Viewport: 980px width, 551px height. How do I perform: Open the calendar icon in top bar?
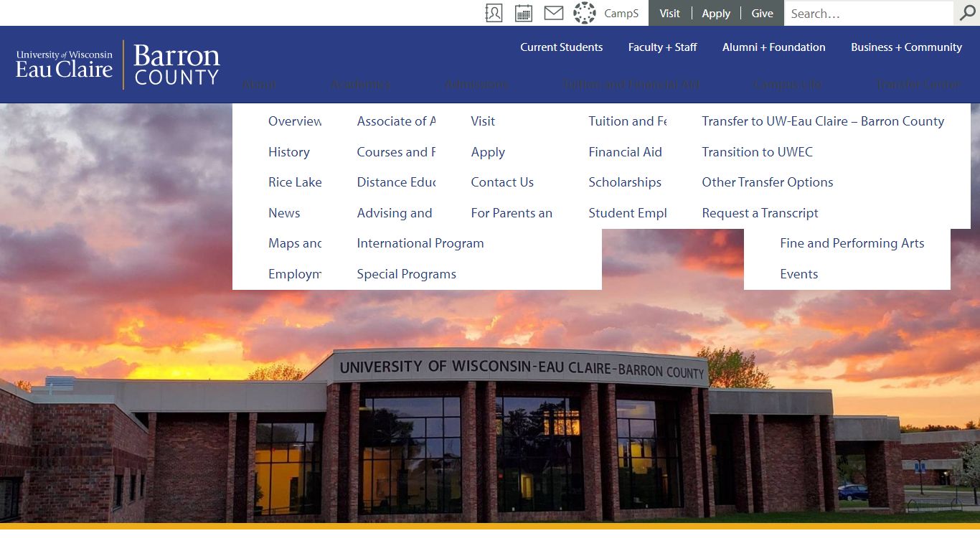pos(524,13)
